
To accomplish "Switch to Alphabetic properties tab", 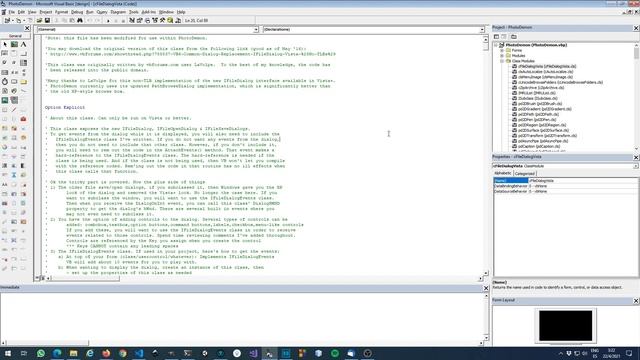I will tap(503, 173).
